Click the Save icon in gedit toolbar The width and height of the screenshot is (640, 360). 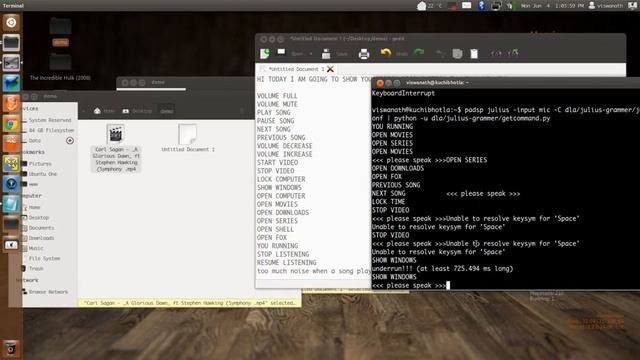tap(326, 53)
